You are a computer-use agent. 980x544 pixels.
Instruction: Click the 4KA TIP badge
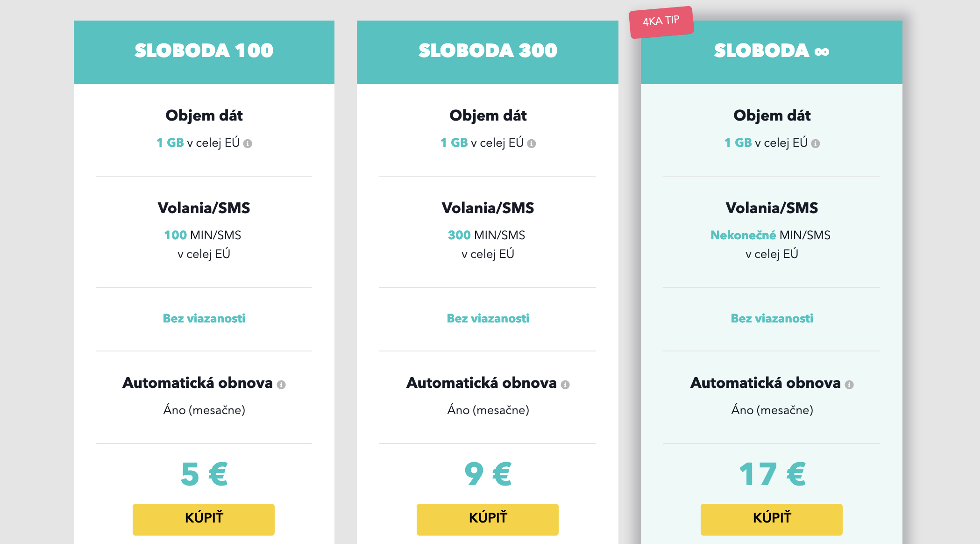point(661,21)
